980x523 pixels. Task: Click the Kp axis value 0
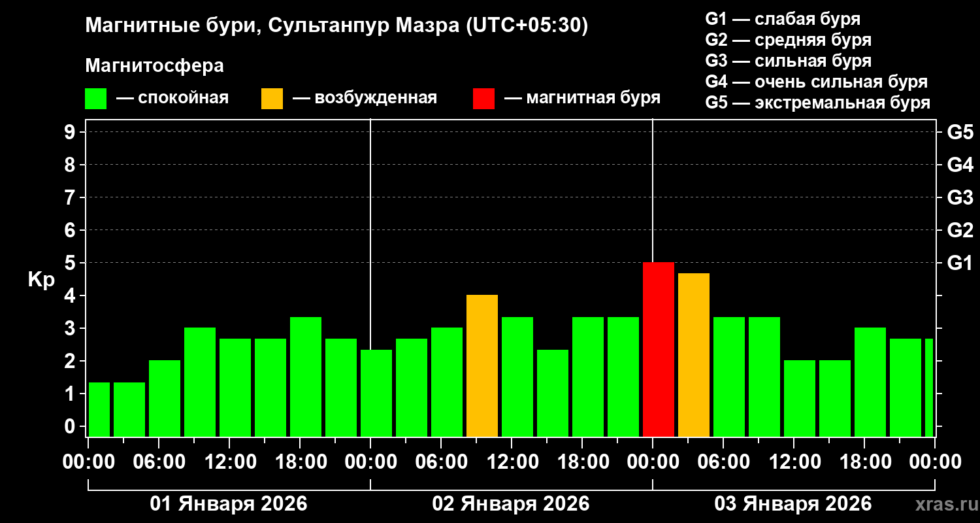71,426
